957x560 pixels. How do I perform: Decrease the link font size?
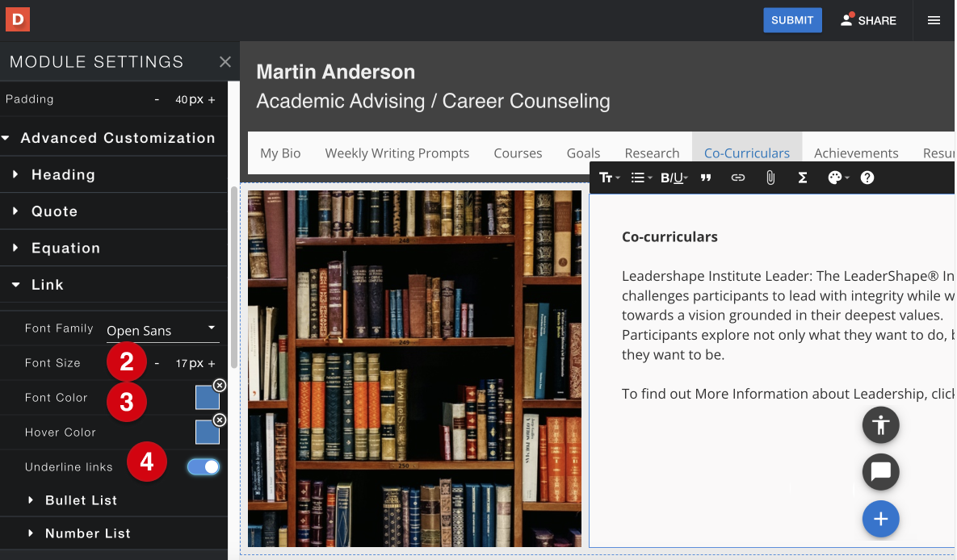coord(157,364)
